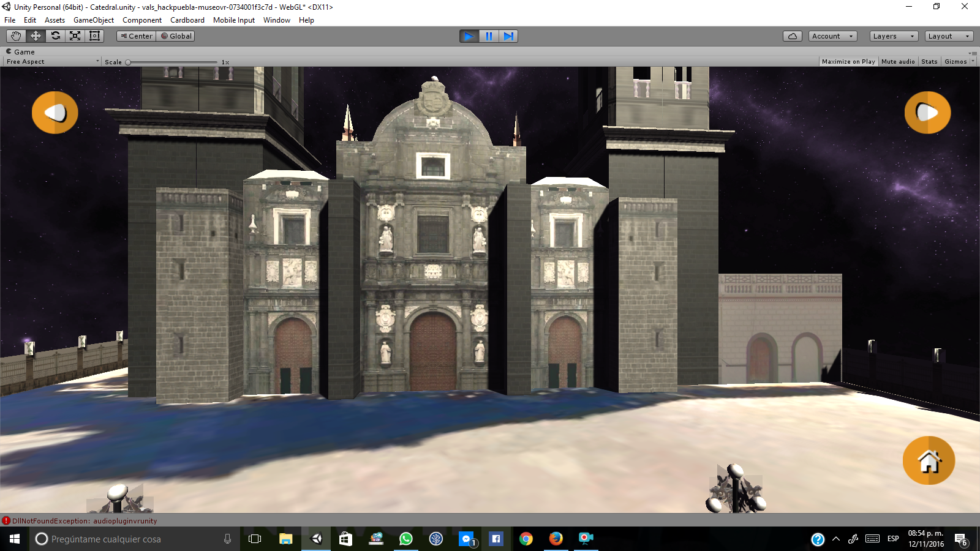This screenshot has height=551, width=980.
Task: Toggle Stats overlay
Action: coord(929,62)
